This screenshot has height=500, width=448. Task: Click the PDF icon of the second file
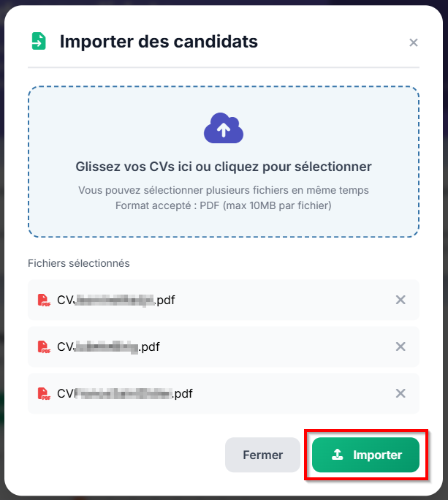pos(45,346)
